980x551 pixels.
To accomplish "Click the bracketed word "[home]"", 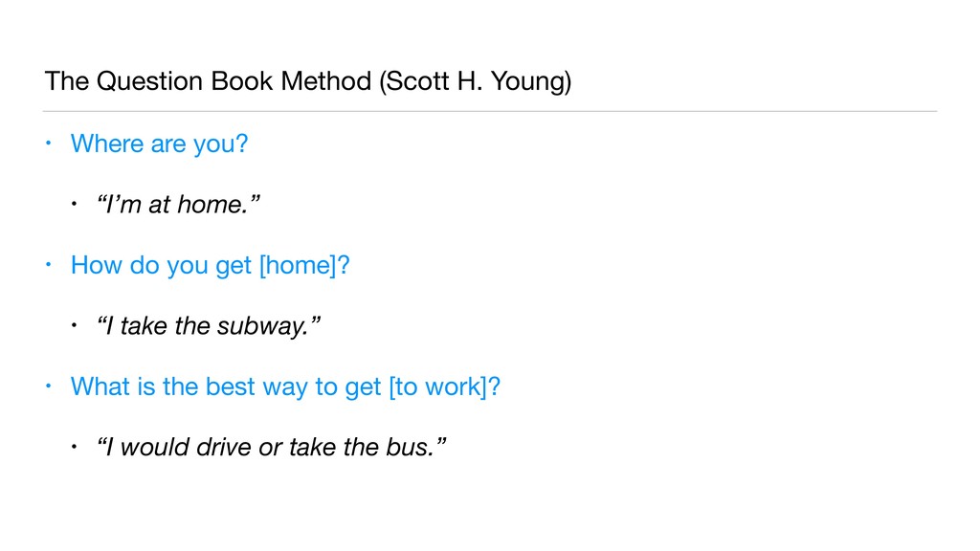I will 298,266.
